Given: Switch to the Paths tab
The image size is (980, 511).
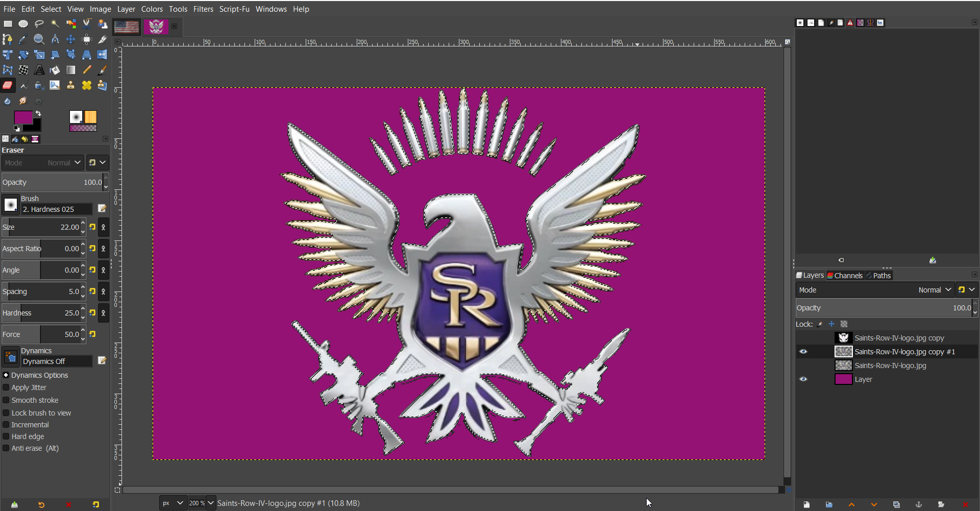Looking at the screenshot, I should (x=878, y=276).
